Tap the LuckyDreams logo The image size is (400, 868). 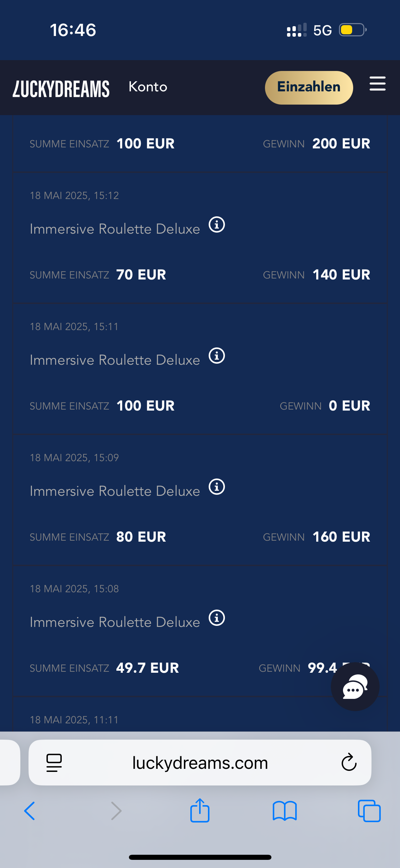61,89
